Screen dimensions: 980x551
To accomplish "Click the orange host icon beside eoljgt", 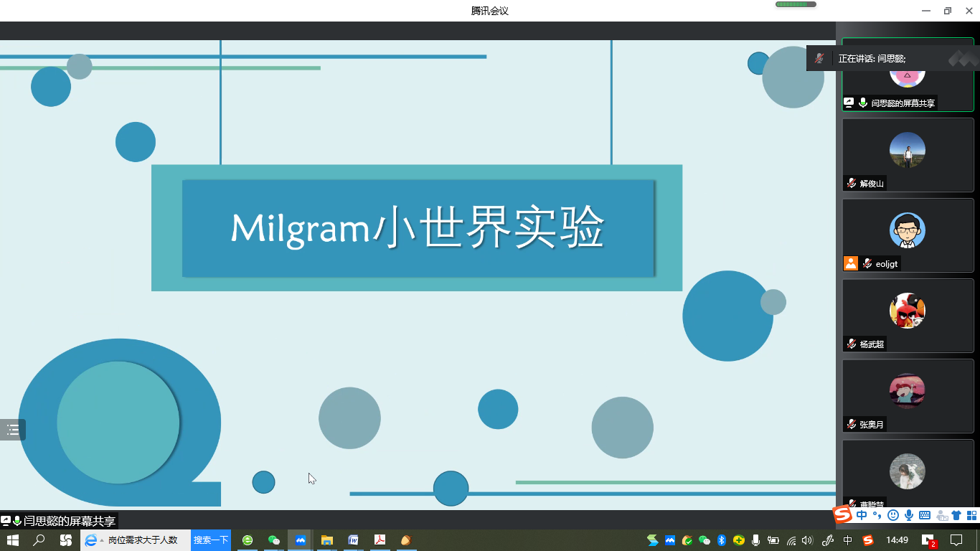I will point(851,263).
